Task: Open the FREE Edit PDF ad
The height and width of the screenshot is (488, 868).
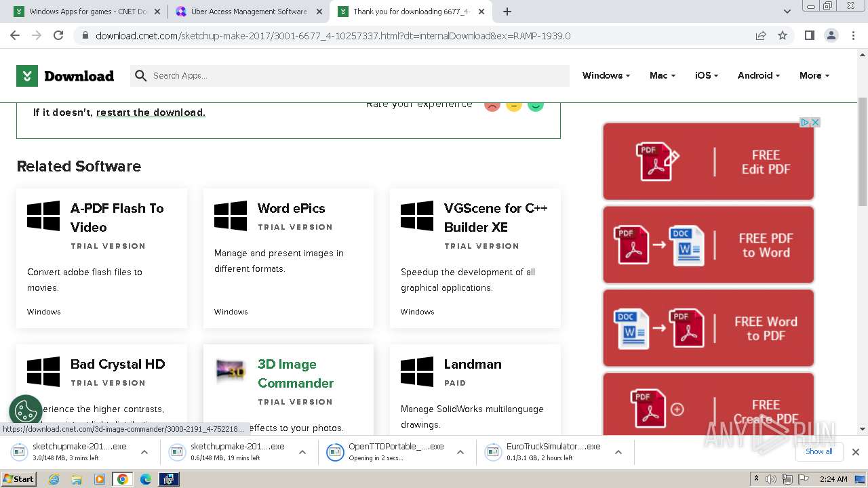Action: coord(708,161)
